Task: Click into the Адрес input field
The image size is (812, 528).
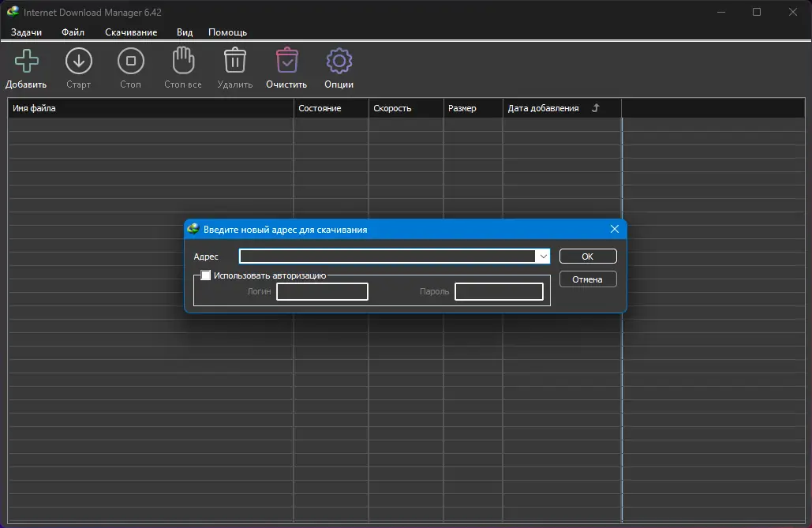Action: click(387, 257)
